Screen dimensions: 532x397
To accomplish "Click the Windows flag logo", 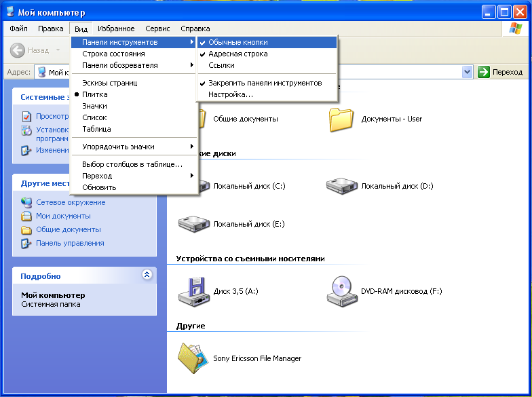I will click(516, 29).
